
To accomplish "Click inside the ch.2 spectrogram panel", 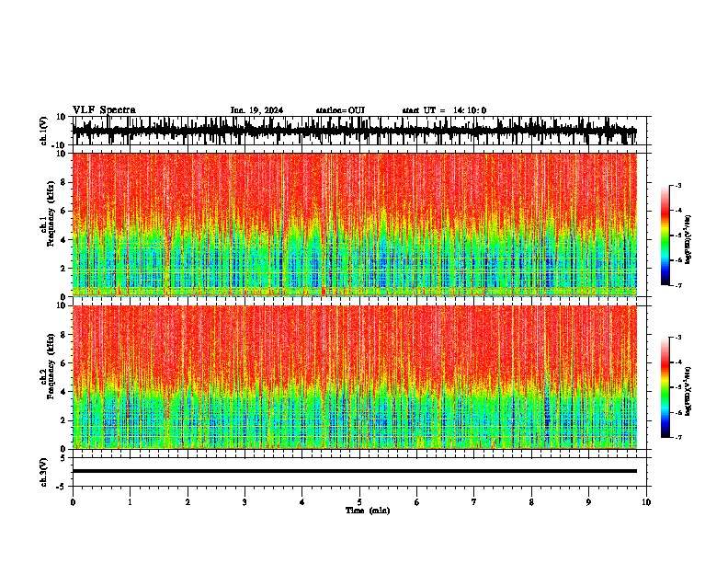I will 355,377.
